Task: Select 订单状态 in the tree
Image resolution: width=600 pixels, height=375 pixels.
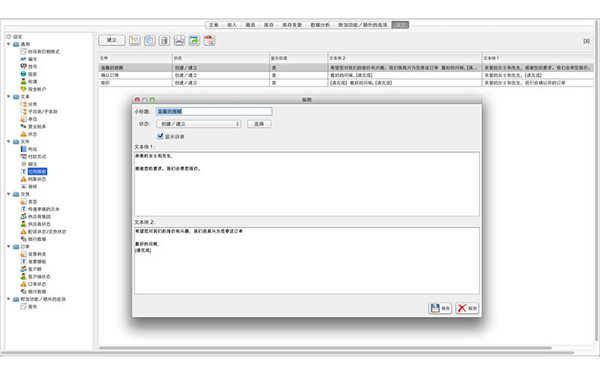Action: pyautogui.click(x=37, y=284)
